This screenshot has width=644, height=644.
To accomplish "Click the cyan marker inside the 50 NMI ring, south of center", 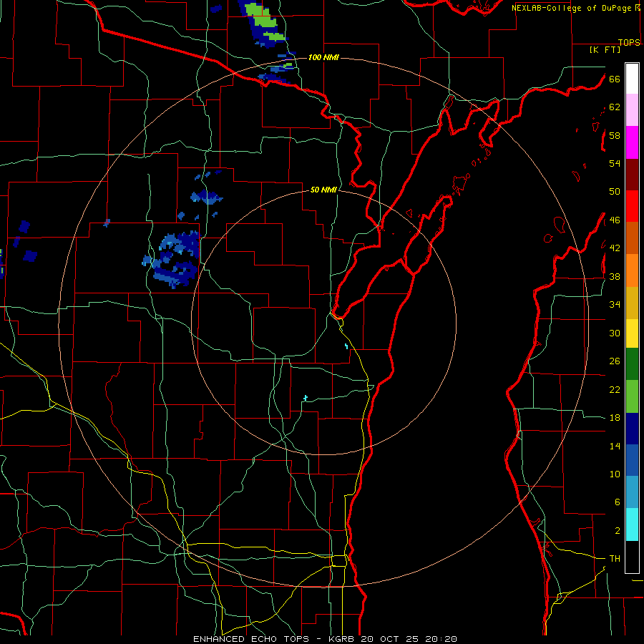I will pos(305,398).
